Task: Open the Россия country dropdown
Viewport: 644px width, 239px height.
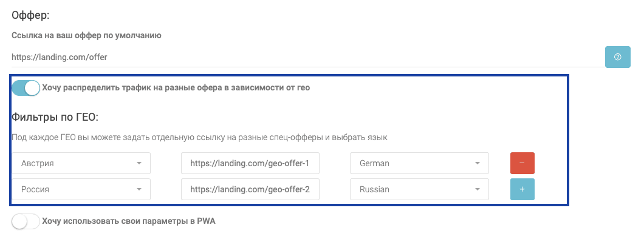Action: (81, 189)
